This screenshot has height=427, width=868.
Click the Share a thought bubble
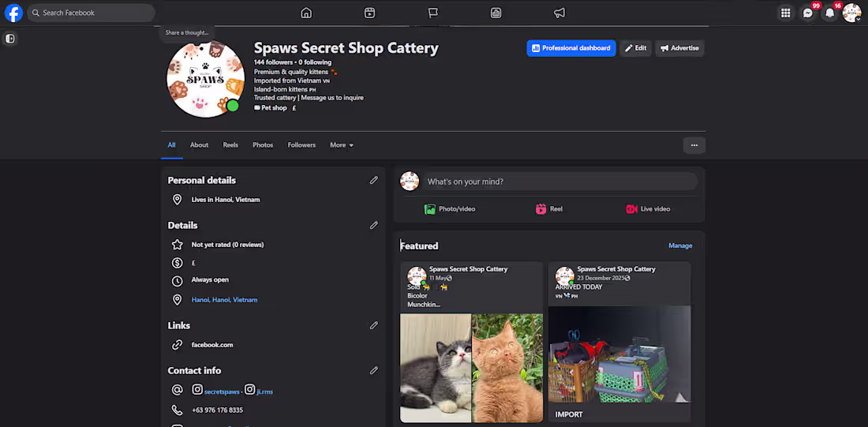click(186, 32)
